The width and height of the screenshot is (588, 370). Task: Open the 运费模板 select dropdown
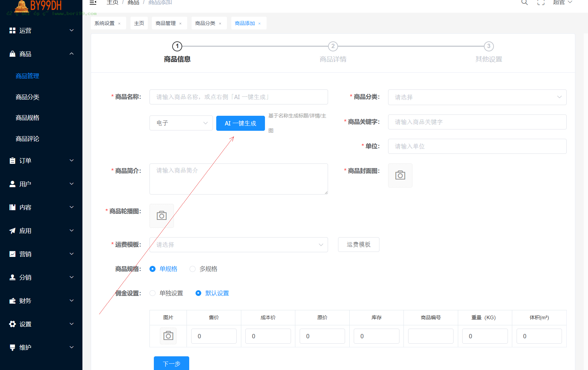tap(239, 245)
